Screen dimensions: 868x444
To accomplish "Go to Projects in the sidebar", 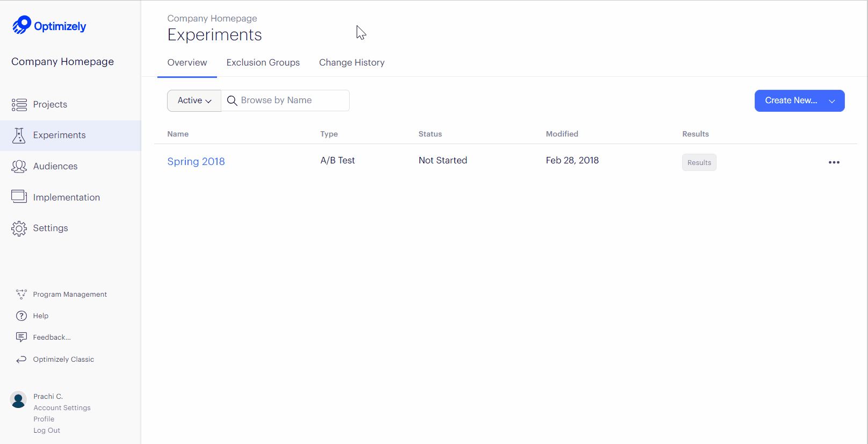I will [50, 105].
